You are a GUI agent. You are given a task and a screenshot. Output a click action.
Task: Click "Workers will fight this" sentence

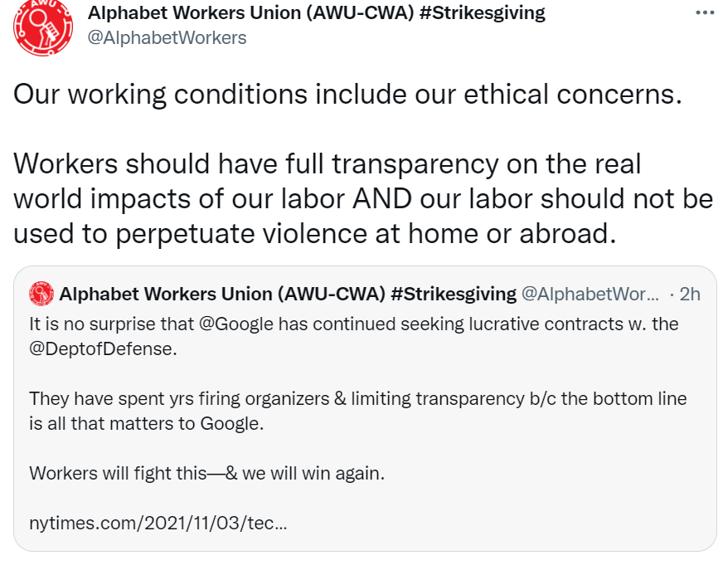(206, 474)
